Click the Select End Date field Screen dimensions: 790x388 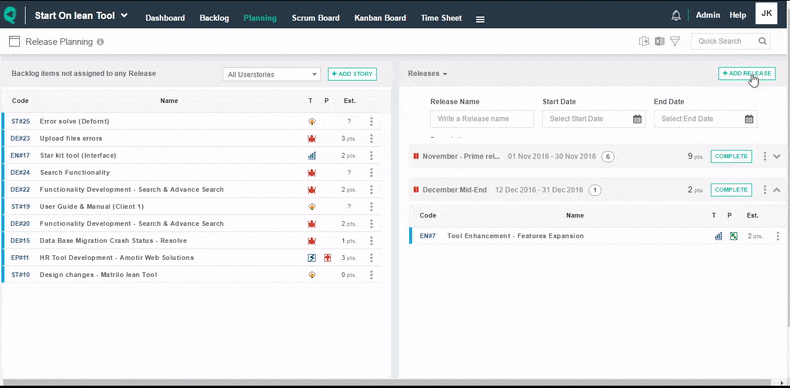705,119
